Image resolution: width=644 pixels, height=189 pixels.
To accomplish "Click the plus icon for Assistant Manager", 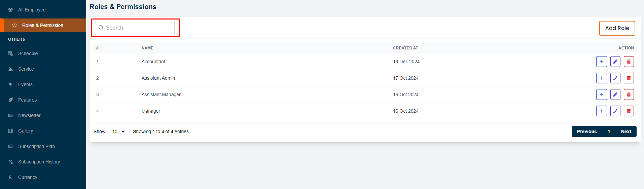I will [x=601, y=95].
